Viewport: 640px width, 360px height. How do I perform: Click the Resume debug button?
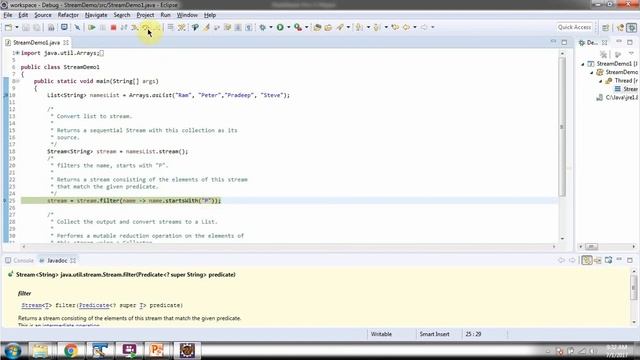[x=92, y=27]
